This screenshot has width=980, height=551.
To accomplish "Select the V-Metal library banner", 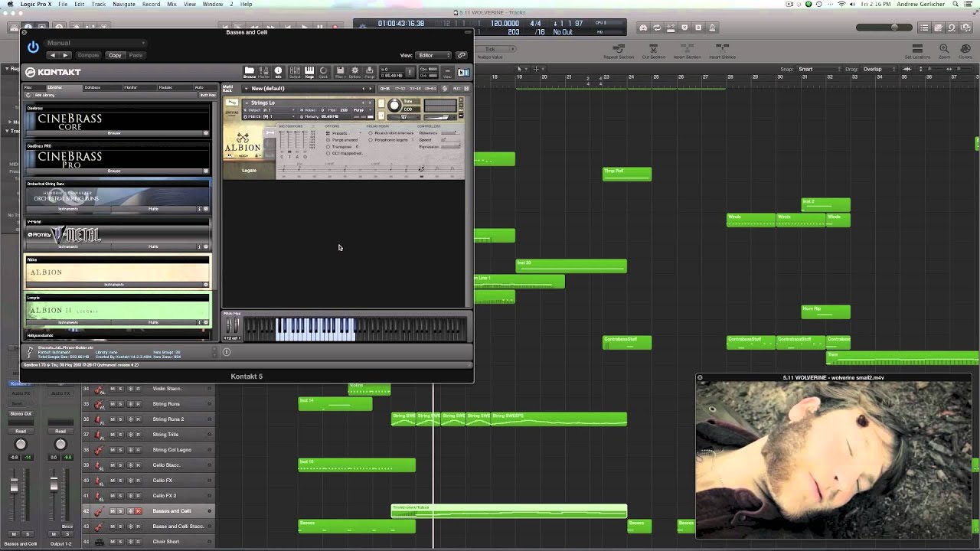I will 118,234.
